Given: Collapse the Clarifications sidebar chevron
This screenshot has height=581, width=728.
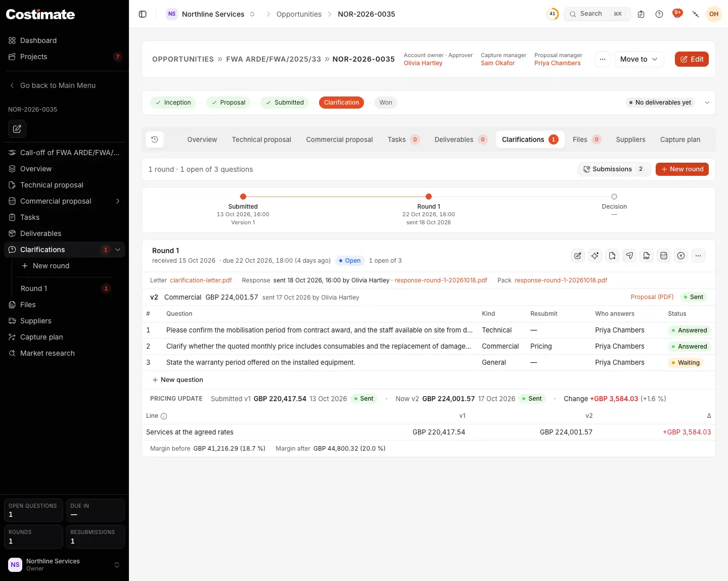Looking at the screenshot, I should click(118, 250).
